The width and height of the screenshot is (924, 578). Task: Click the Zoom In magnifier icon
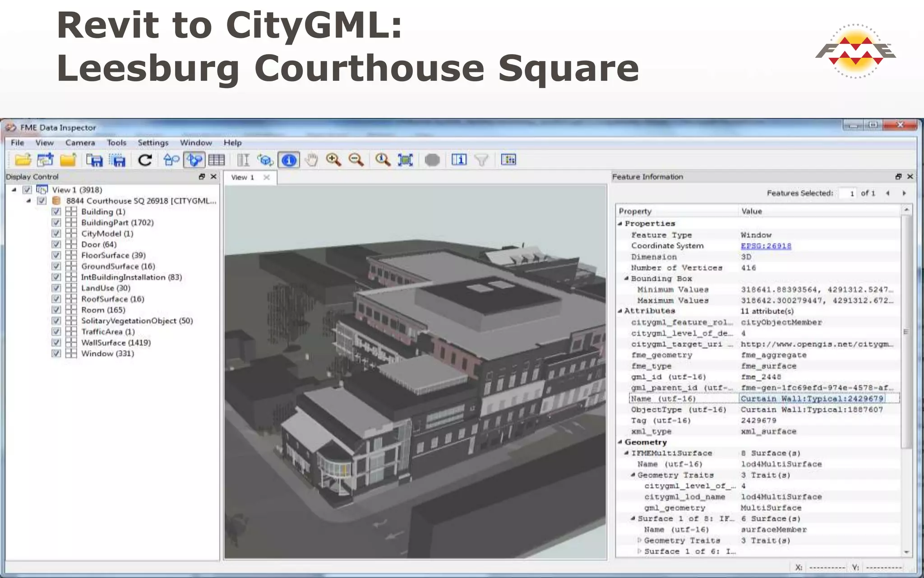tap(333, 159)
